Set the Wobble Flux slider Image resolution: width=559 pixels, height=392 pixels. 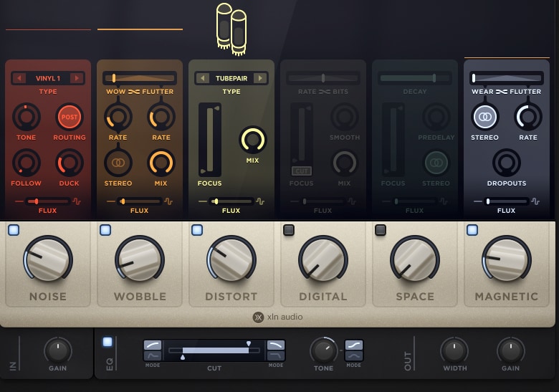[140, 201]
